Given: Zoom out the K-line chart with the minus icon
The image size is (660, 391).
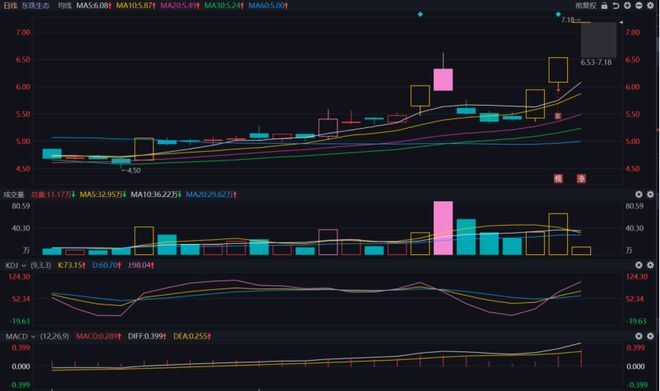Looking at the screenshot, I should (x=639, y=5).
